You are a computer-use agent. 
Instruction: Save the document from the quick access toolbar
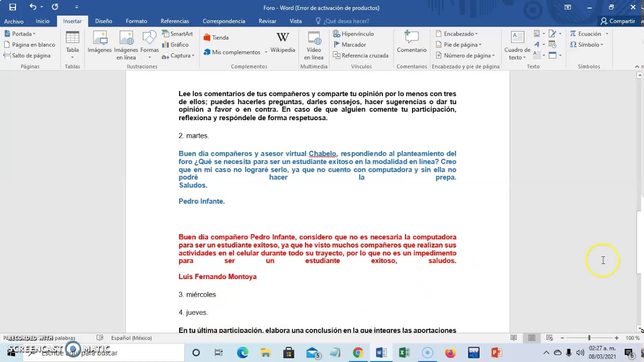[x=13, y=7]
